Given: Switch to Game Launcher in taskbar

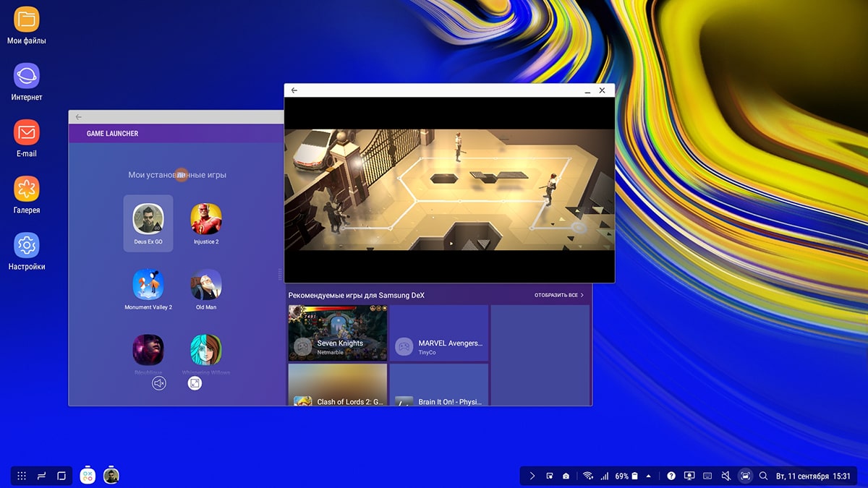Looking at the screenshot, I should tap(88, 475).
